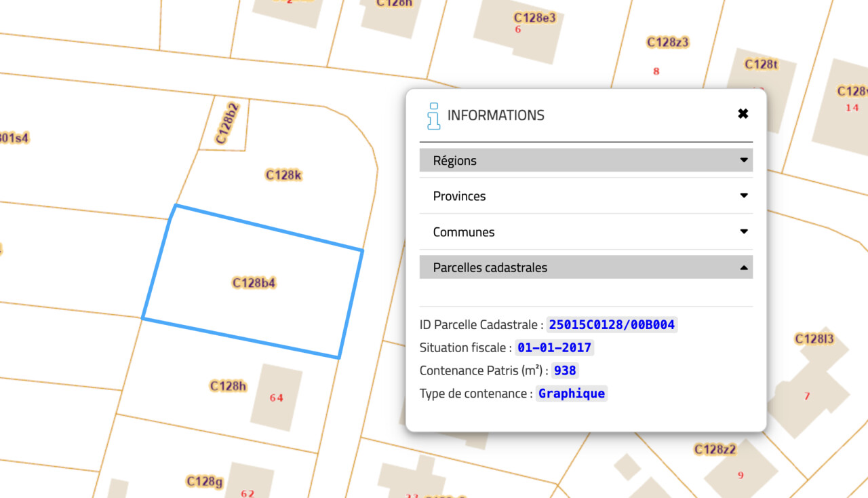Image resolution: width=868 pixels, height=498 pixels.
Task: Select parcel C128k on the map
Action: (283, 175)
